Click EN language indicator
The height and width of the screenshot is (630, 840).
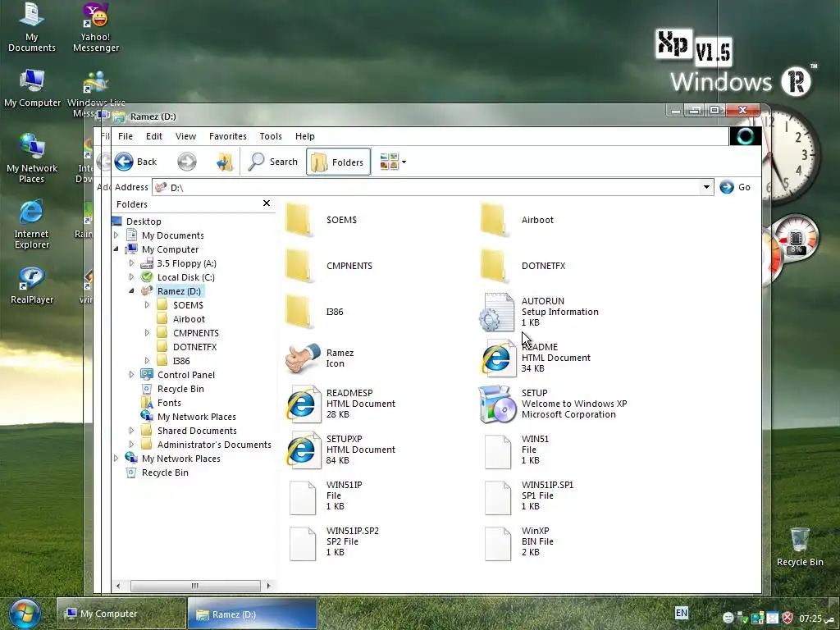[x=682, y=613]
